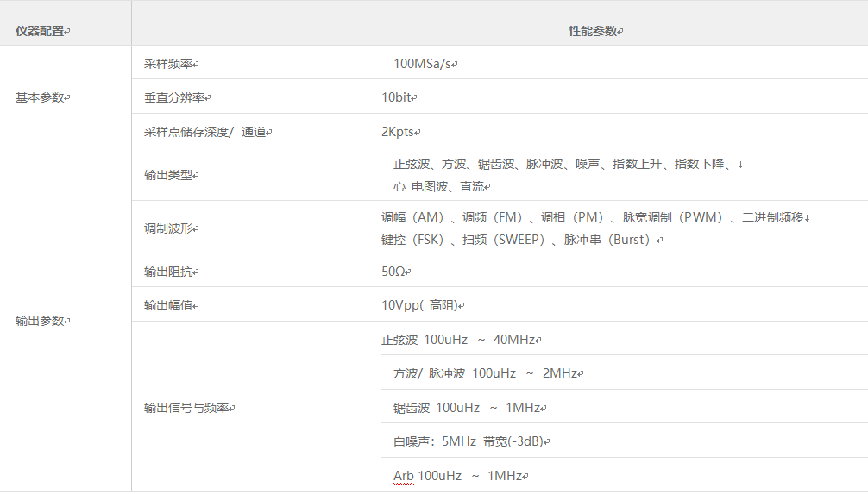Click the 输出信号与频率 label cell
The height and width of the screenshot is (494, 868).
[188, 408]
